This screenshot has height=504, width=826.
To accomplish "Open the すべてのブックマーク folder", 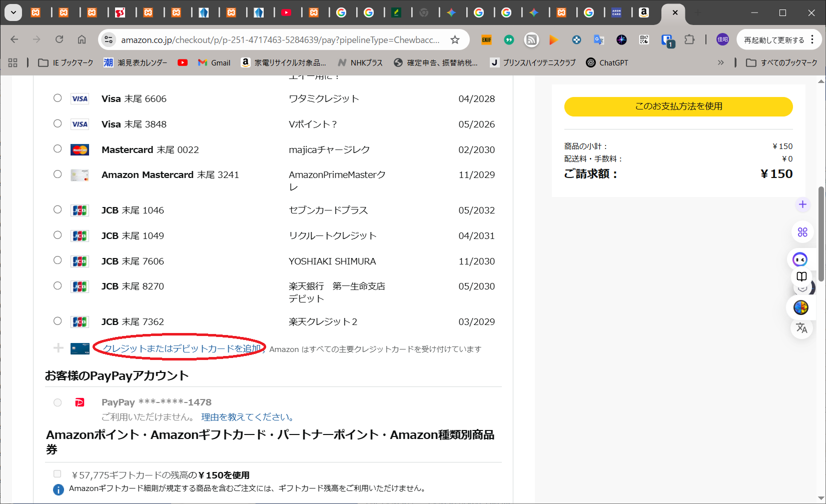I will pos(781,62).
